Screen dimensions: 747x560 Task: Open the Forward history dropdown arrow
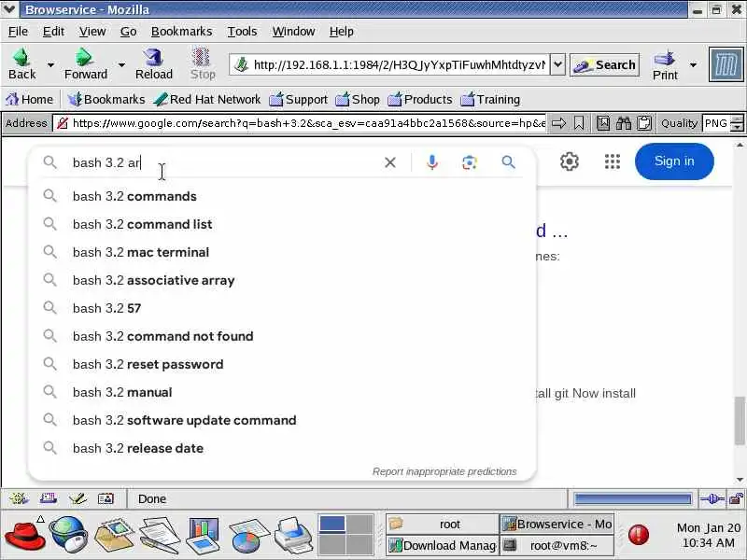pyautogui.click(x=121, y=64)
